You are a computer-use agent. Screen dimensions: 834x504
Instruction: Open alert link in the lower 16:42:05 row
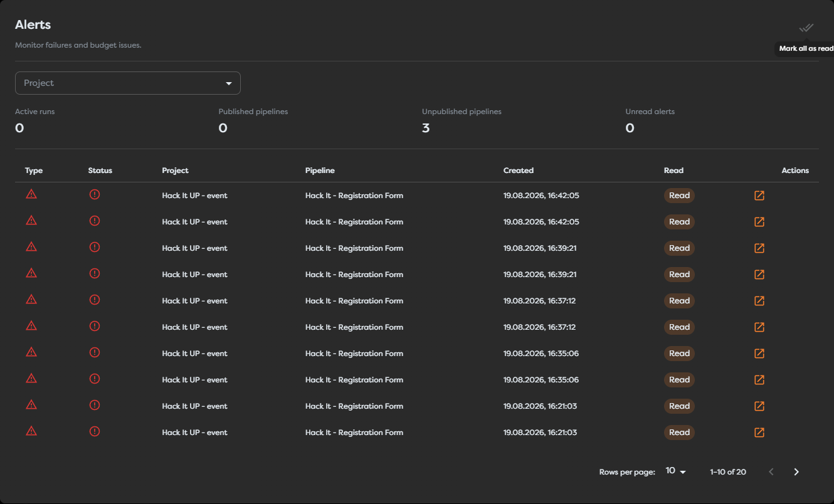pos(759,222)
